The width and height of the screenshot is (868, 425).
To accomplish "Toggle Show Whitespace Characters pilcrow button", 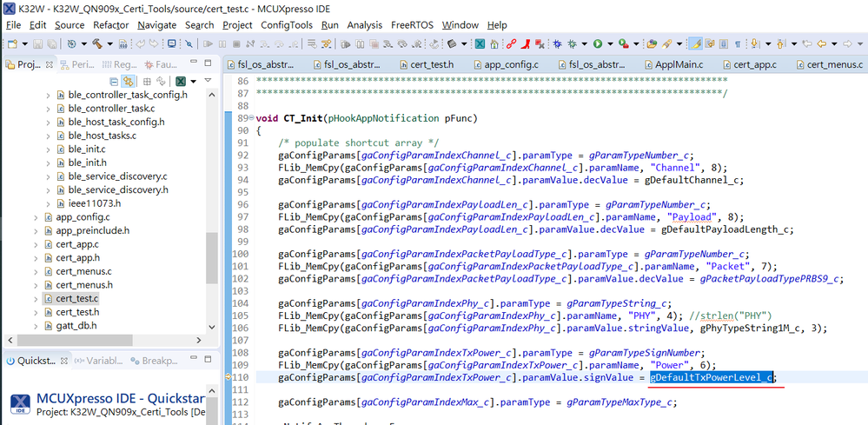I will click(x=738, y=44).
